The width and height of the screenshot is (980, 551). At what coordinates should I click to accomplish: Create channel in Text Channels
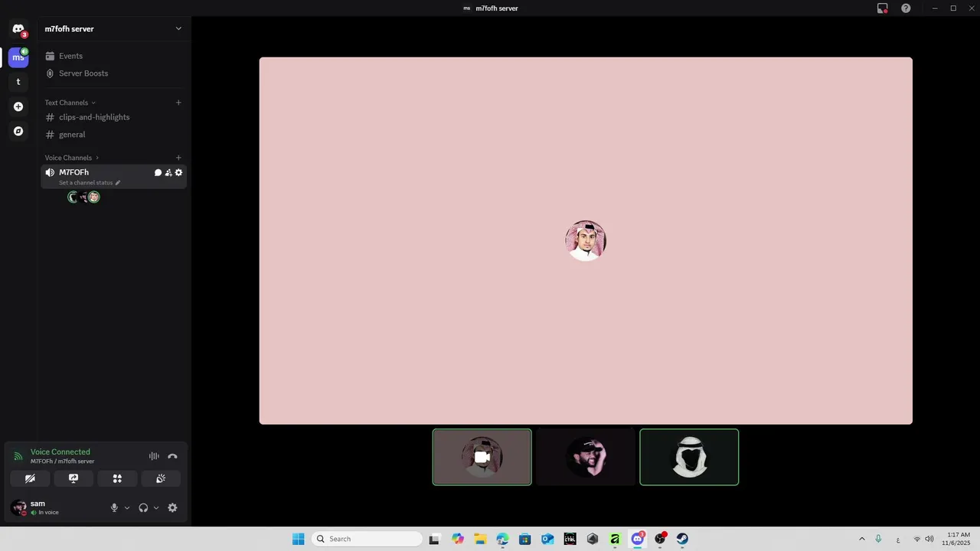tap(178, 103)
